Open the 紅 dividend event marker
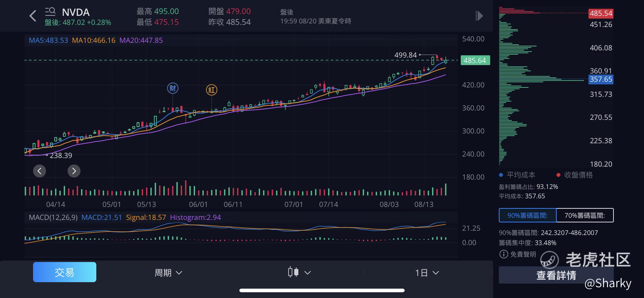Image resolution: width=644 pixels, height=298 pixels. pos(212,90)
